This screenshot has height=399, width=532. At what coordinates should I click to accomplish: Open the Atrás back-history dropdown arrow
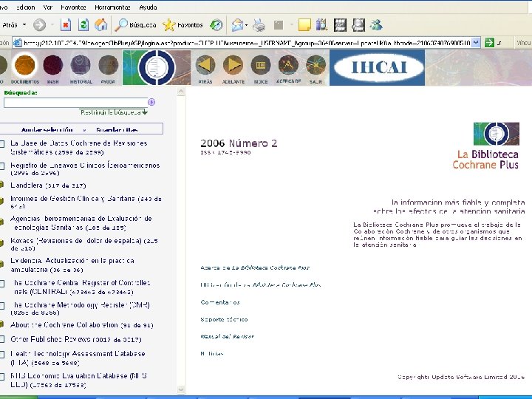(x=24, y=25)
